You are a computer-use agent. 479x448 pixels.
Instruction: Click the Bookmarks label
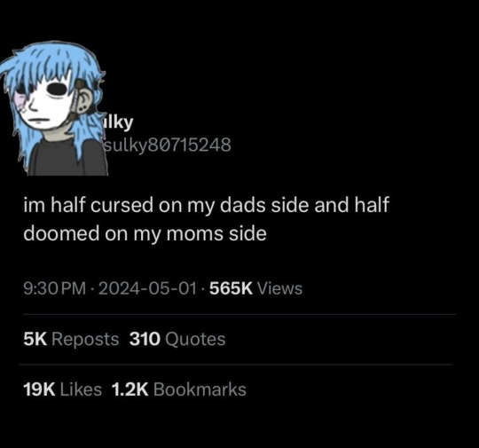[x=200, y=389]
